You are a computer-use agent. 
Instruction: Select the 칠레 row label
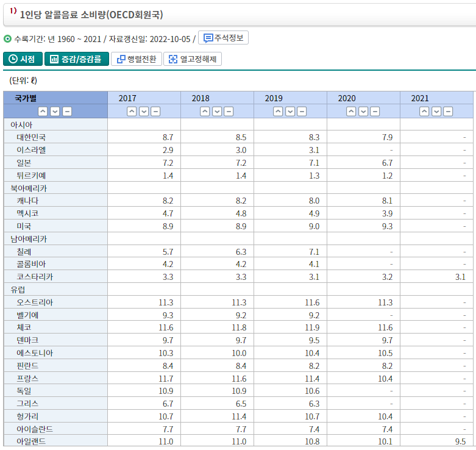pos(24,252)
